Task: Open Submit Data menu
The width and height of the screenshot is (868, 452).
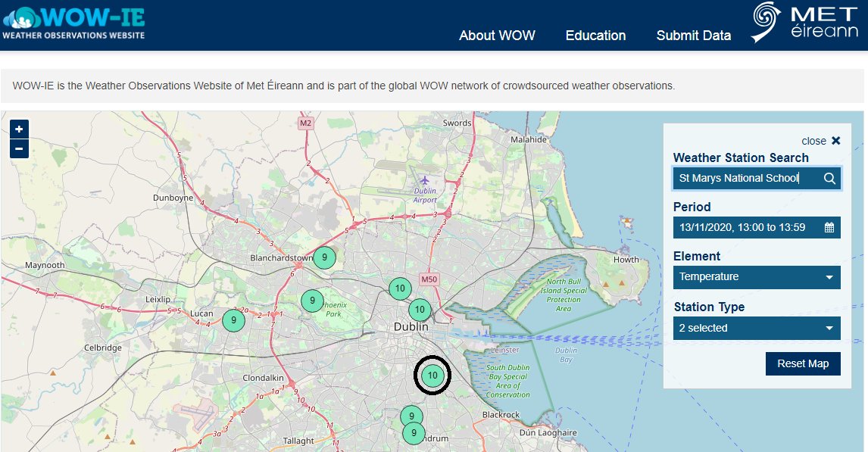Action: pos(694,36)
